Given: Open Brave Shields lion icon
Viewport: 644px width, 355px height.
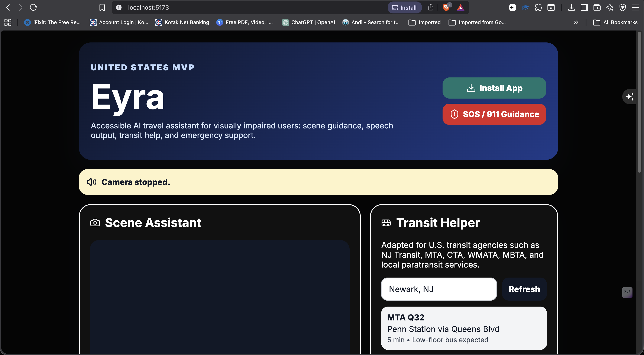Looking at the screenshot, I should (446, 7).
